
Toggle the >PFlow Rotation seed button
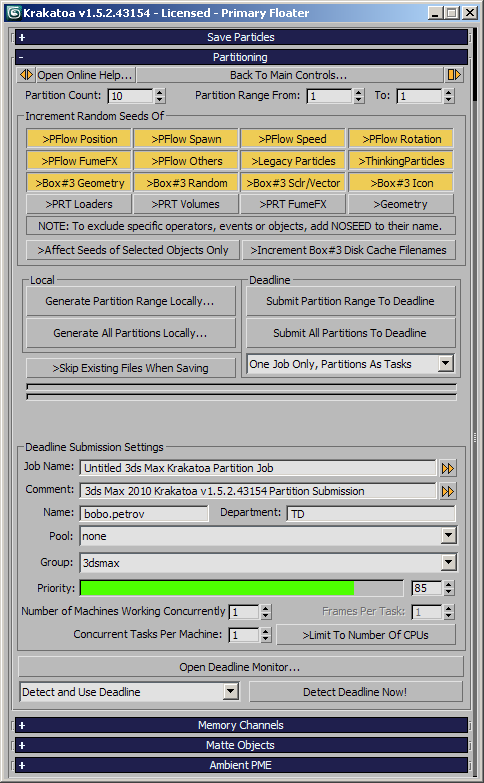pyautogui.click(x=401, y=139)
